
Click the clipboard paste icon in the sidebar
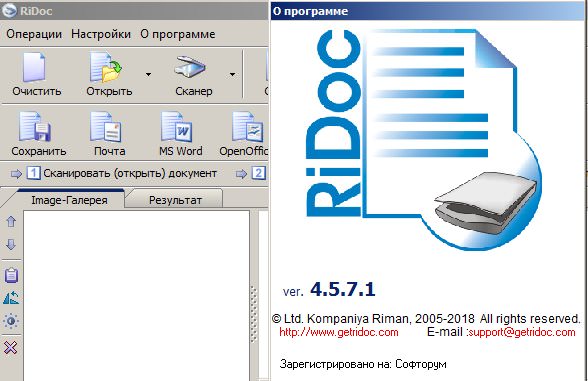click(x=11, y=275)
